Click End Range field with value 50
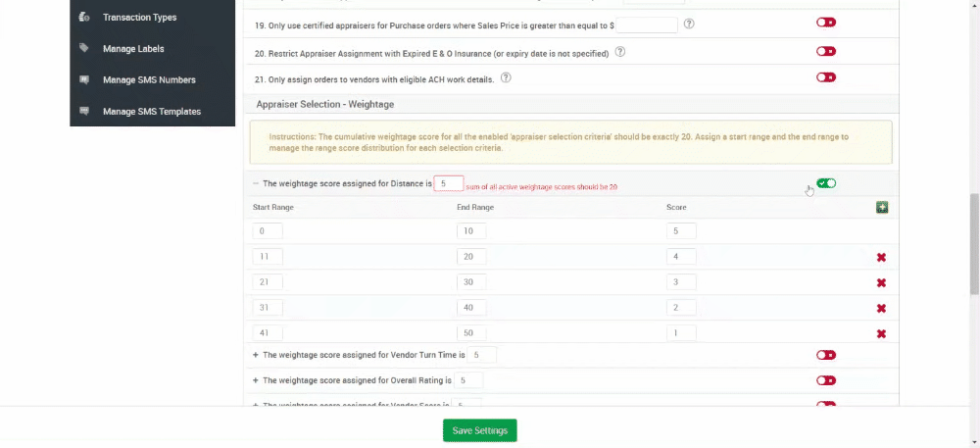The image size is (980, 448). [471, 333]
